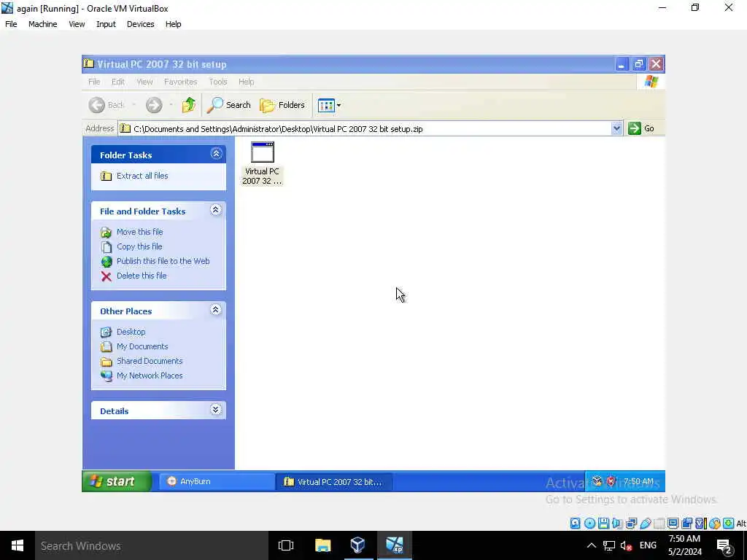Open VirtualBox Machine menu
747x560 pixels.
[x=43, y=24]
